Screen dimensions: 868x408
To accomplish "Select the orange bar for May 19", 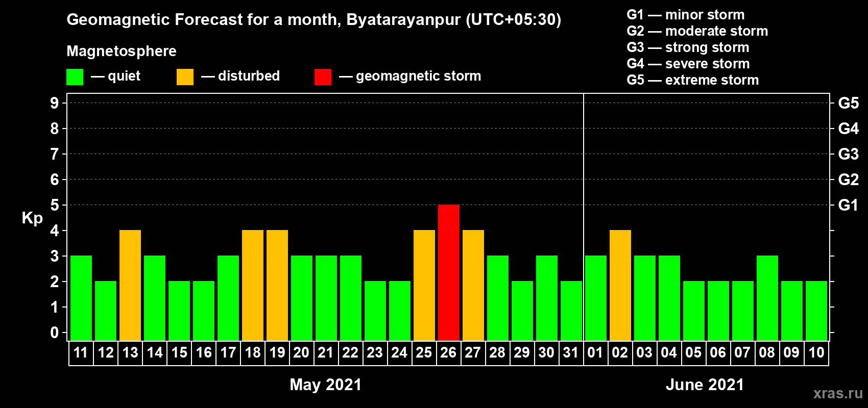I will pos(277,286).
